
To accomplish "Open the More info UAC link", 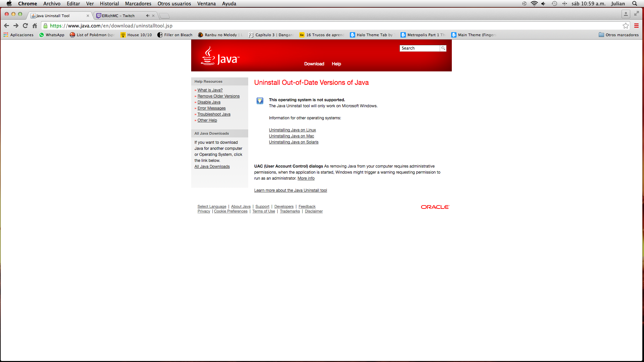I will coord(306,178).
